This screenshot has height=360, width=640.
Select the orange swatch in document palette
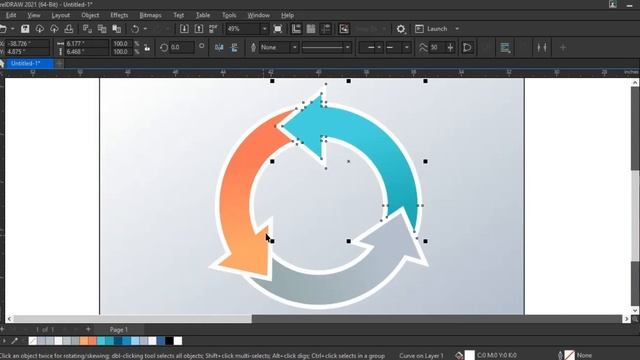pos(84,340)
